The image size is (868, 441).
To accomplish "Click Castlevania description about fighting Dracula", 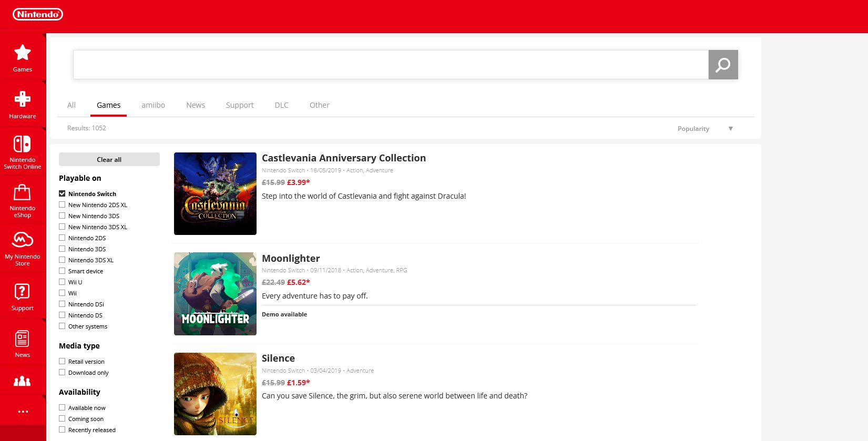I will point(364,196).
